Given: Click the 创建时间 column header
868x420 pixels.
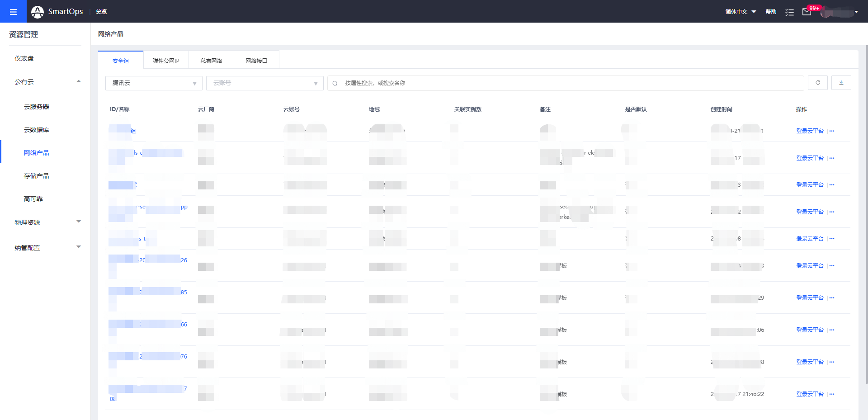Looking at the screenshot, I should tap(722, 109).
